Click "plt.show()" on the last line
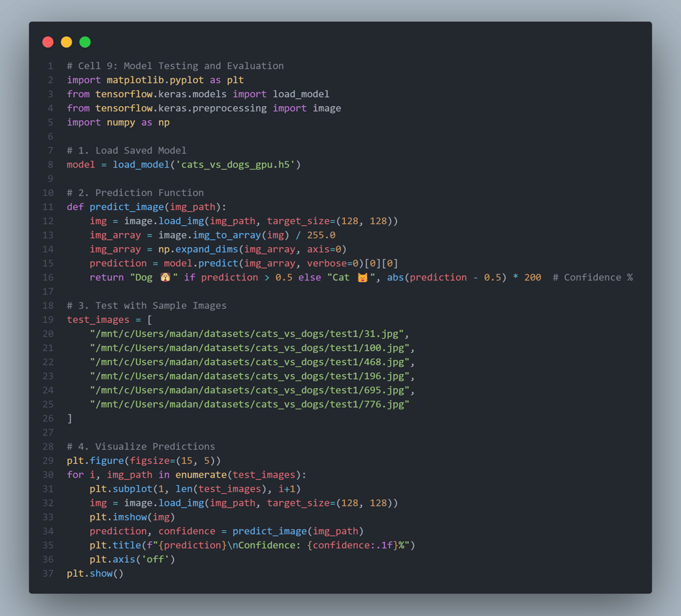The width and height of the screenshot is (681, 616). 95,573
